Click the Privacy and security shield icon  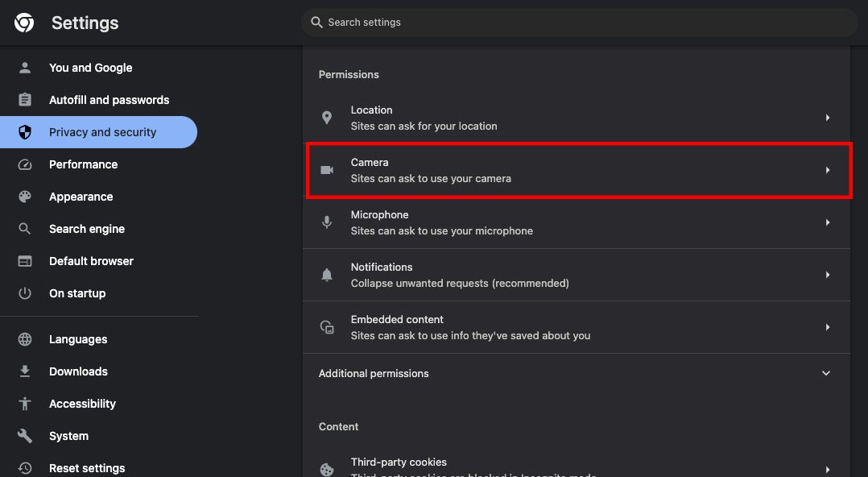[x=25, y=132]
